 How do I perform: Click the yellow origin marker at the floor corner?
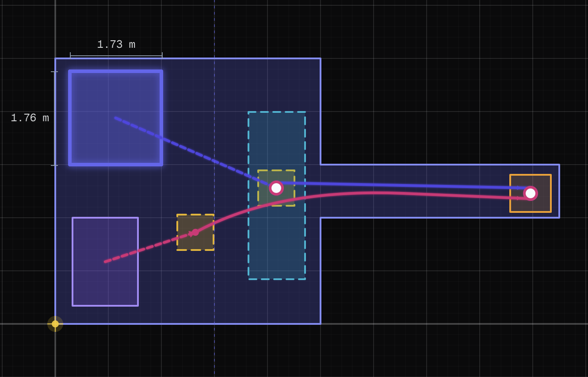[x=55, y=324]
